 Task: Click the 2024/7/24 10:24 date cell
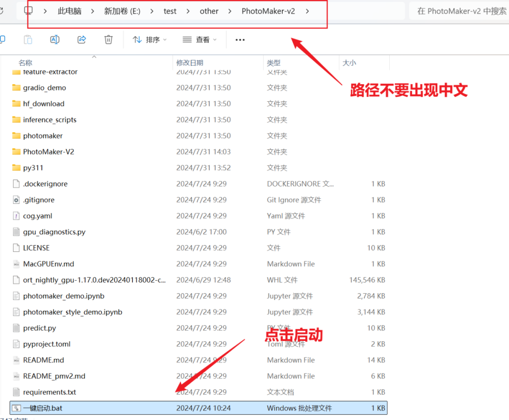203,408
